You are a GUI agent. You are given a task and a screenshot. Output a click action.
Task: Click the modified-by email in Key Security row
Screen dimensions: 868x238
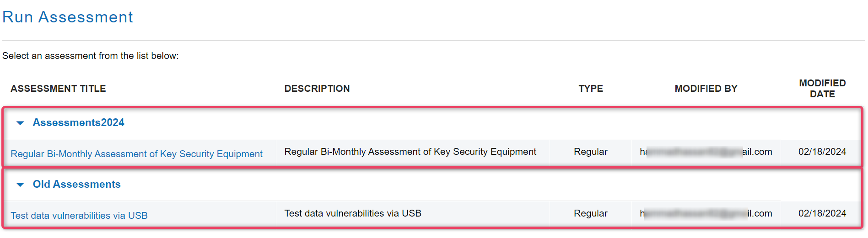706,152
